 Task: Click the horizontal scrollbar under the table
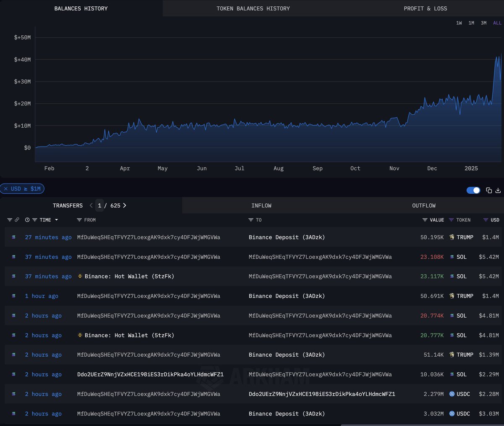pos(422,425)
